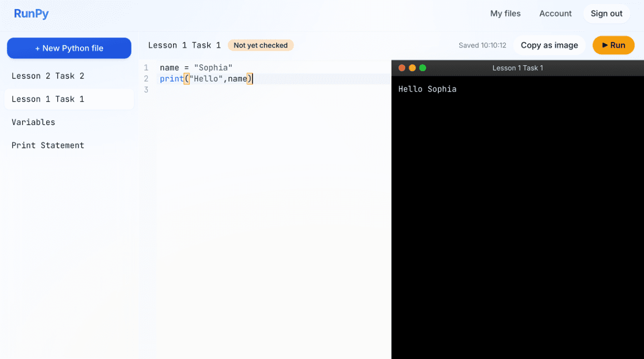Click the Hello Sophia output text
644x359 pixels.
click(x=427, y=89)
